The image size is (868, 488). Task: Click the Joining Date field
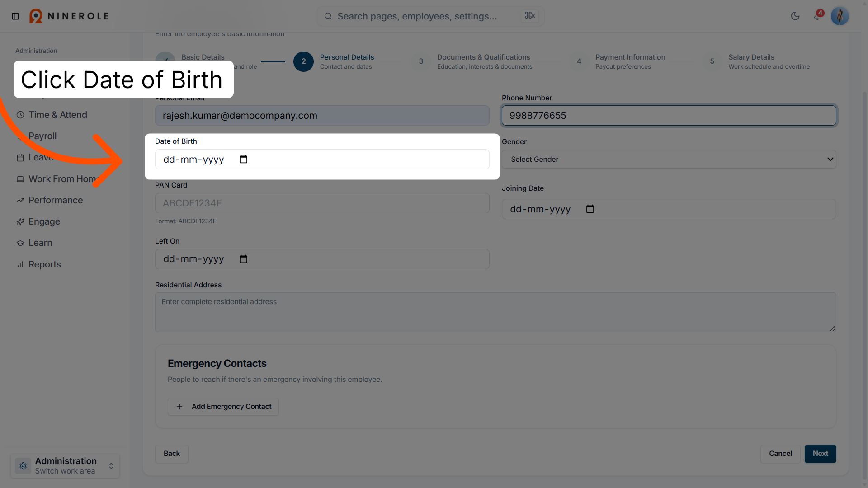point(669,209)
